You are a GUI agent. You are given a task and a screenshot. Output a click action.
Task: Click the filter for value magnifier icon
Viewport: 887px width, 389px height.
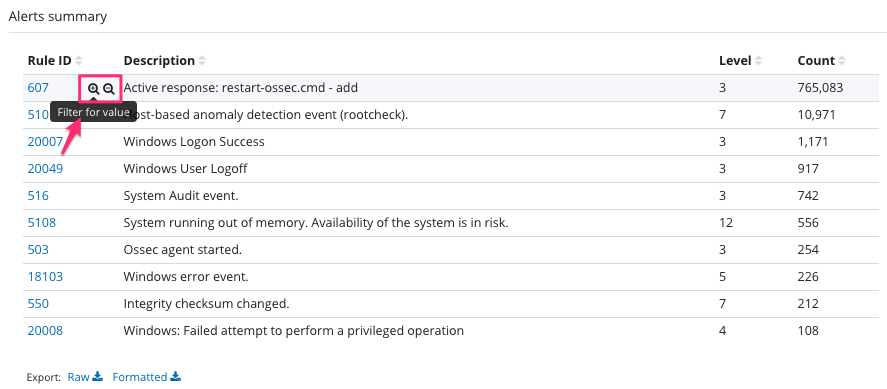tap(93, 89)
